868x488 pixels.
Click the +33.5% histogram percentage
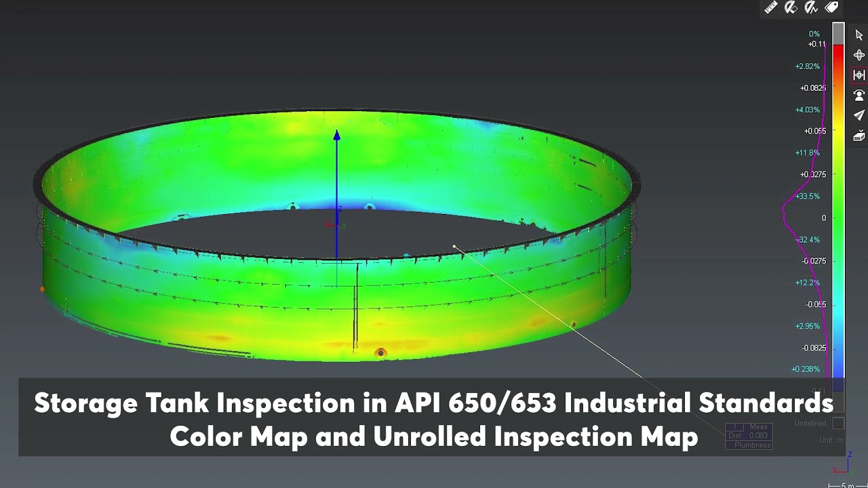[807, 197]
